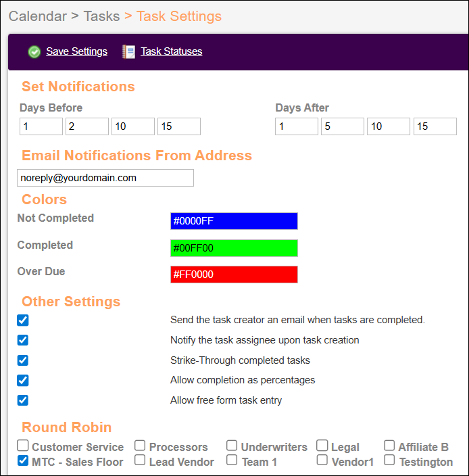469x476 pixels.
Task: Uncheck MTC - Sales Floor round robin
Action: [x=23, y=460]
